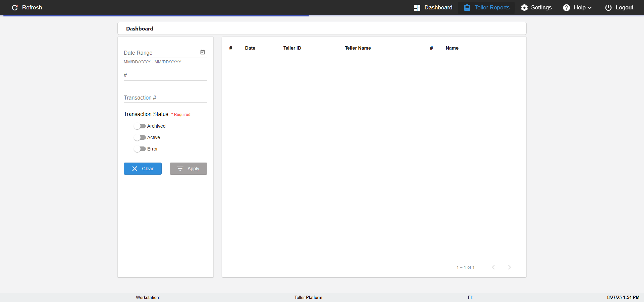Toggle the Archived status switch
The height and width of the screenshot is (302, 644).
coord(140,126)
